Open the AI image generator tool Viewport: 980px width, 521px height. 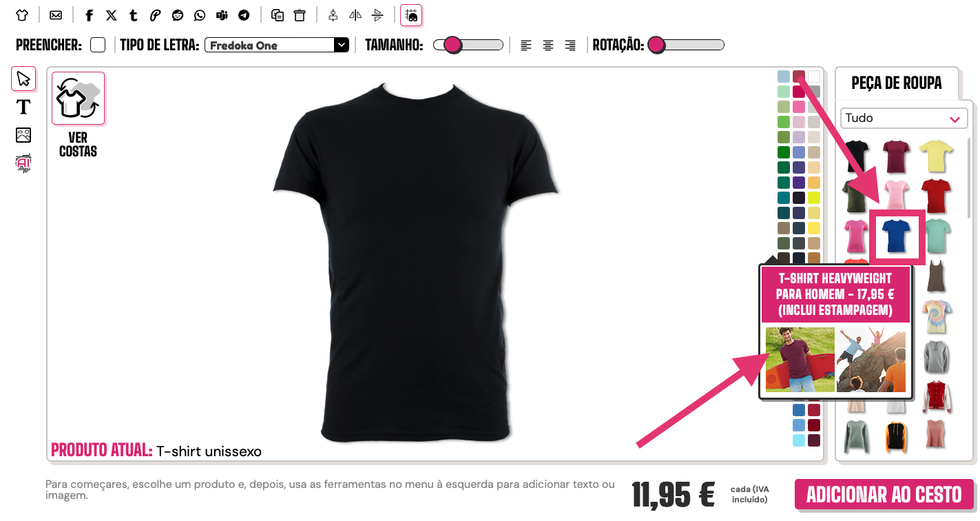23,163
